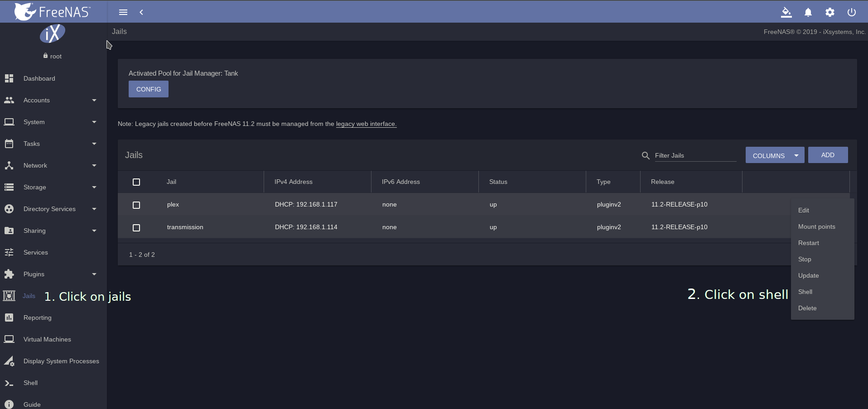Click the iXsystems logo in the sidebar
Viewport: 868px width, 409px height.
coord(53,34)
